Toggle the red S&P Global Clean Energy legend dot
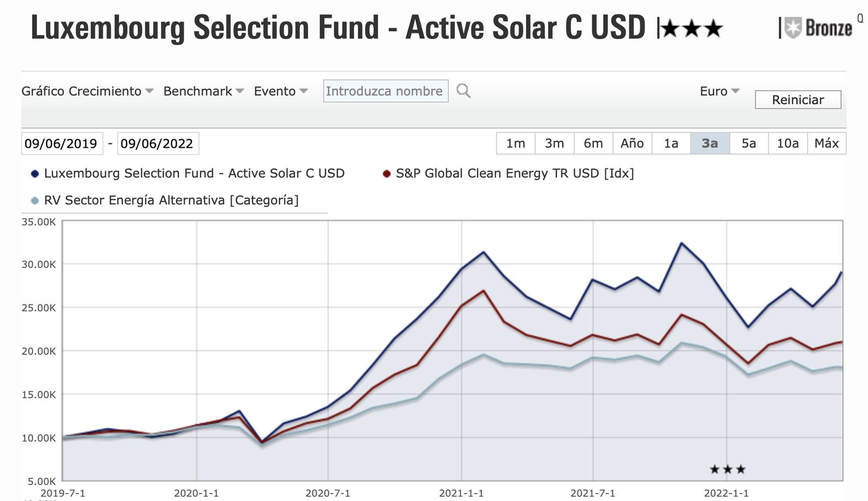 coord(387,174)
